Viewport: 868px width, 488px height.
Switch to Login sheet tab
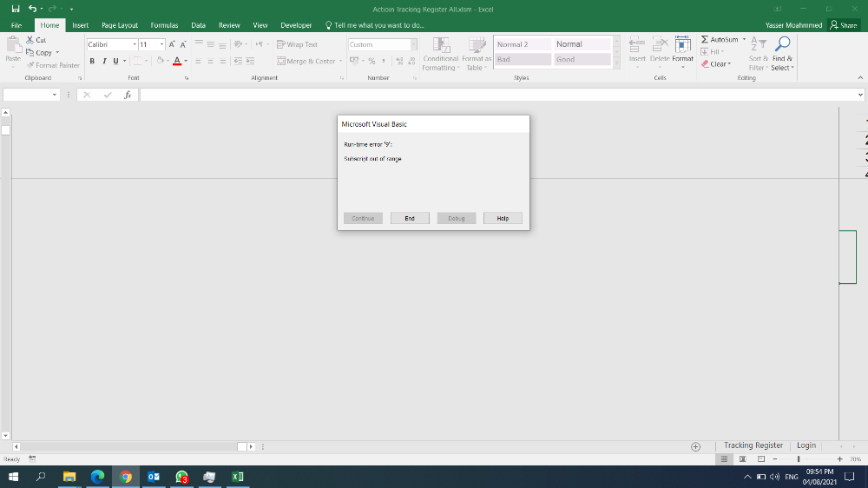(806, 445)
